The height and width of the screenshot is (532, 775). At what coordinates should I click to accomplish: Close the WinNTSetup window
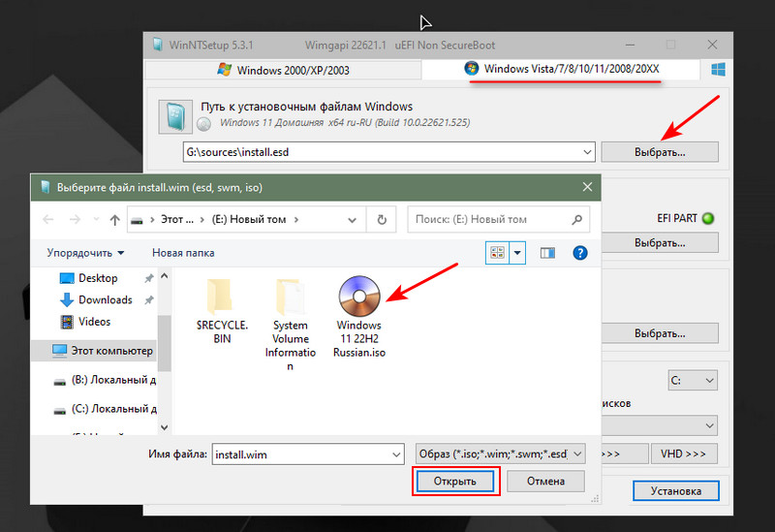click(712, 45)
